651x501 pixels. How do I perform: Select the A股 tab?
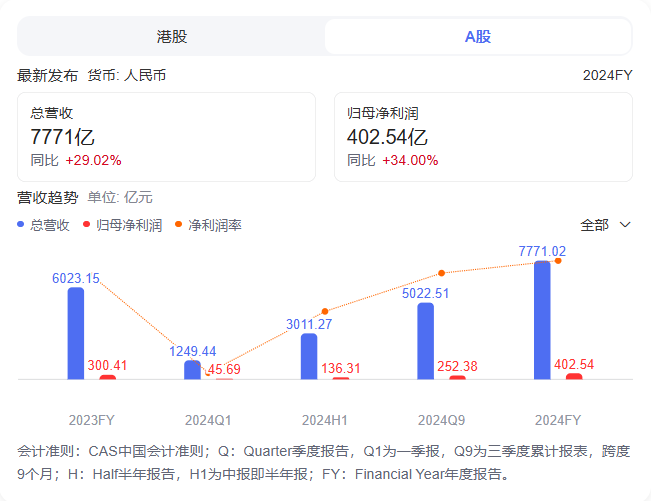pos(478,37)
